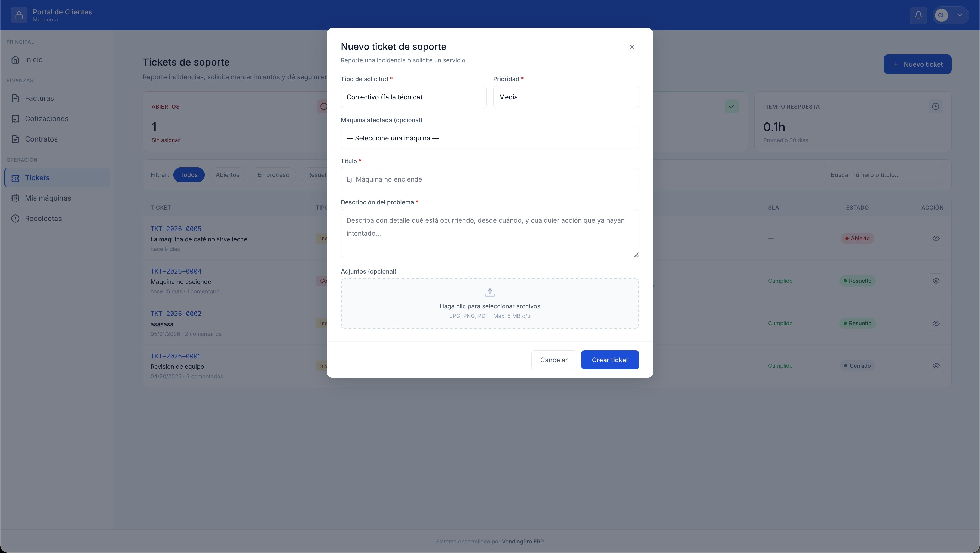Click the Contratos file icon

tap(15, 139)
